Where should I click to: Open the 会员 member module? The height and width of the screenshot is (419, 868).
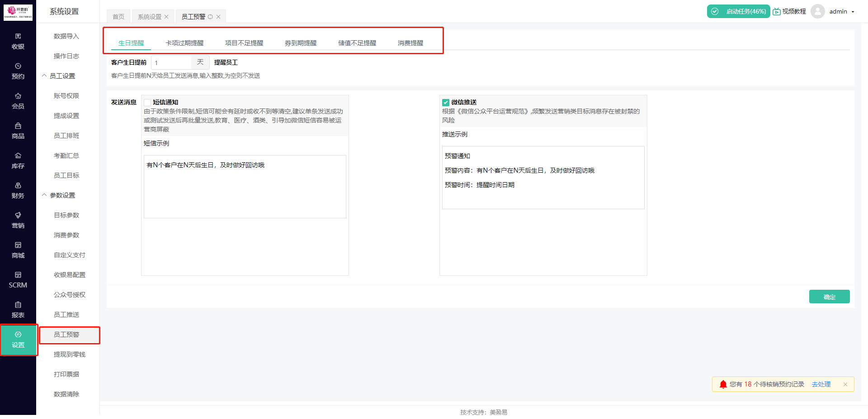(18, 101)
